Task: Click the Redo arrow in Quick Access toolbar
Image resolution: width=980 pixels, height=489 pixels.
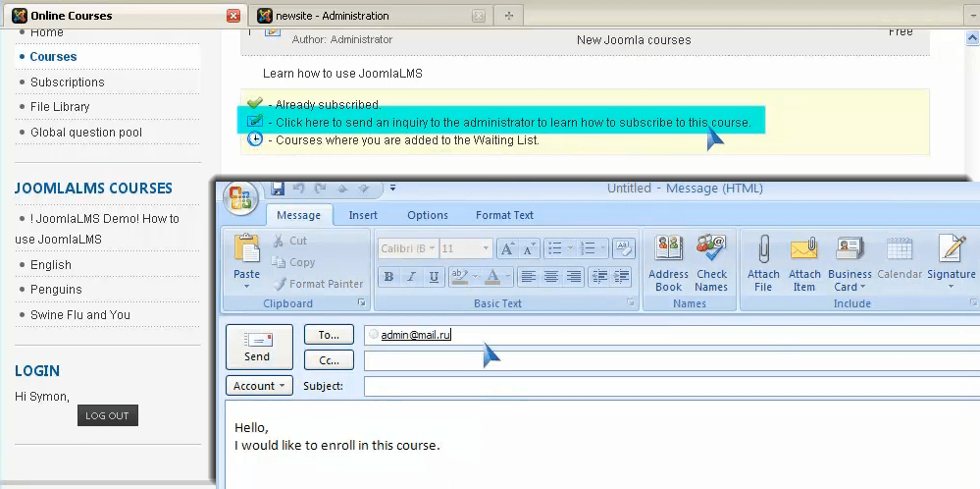Action: (320, 189)
